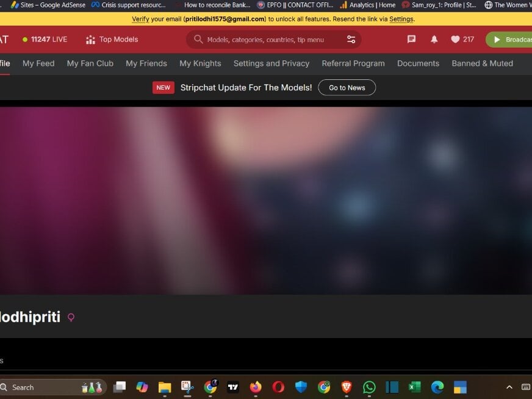Open the messages chat icon
This screenshot has height=399, width=532.
point(411,39)
